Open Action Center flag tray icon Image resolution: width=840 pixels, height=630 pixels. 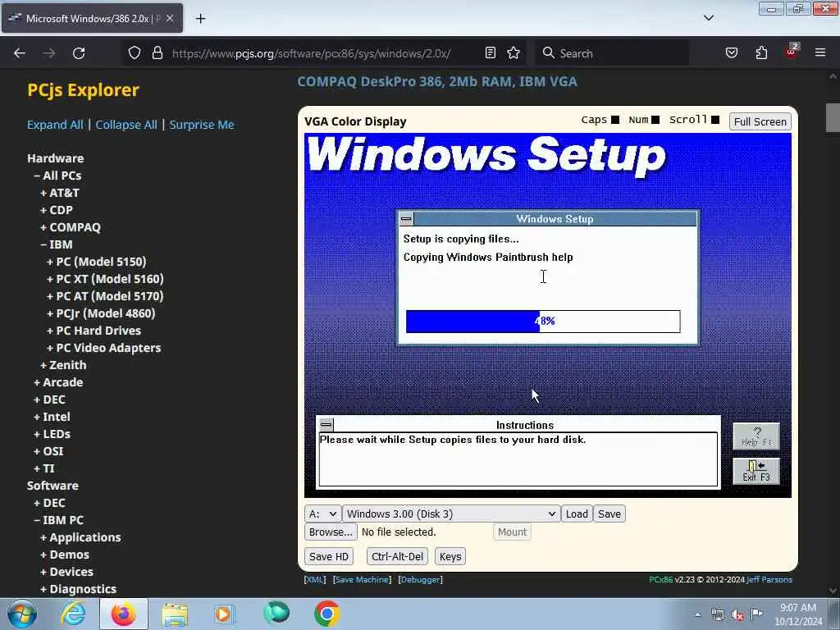pyautogui.click(x=756, y=614)
